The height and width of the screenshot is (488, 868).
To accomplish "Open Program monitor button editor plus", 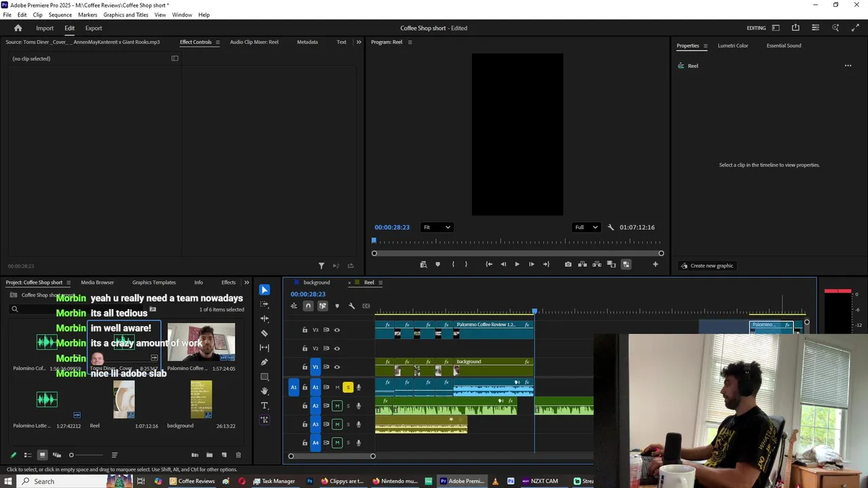I will tap(655, 264).
